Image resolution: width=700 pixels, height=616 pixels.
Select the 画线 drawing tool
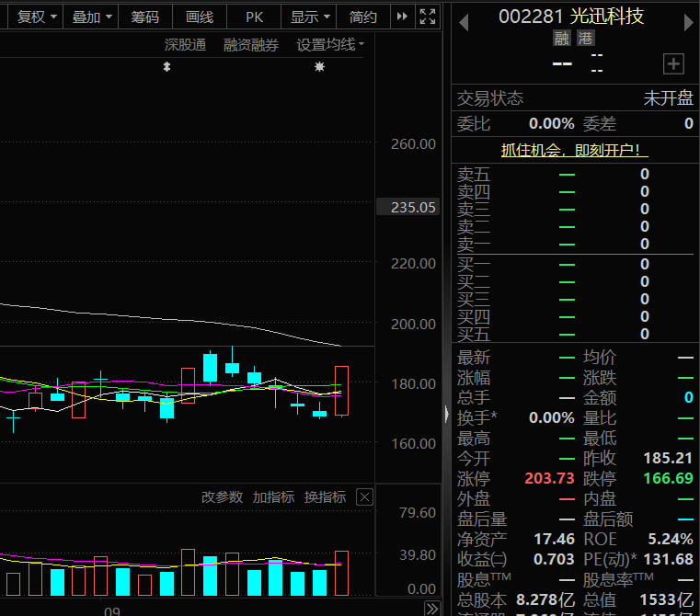point(200,17)
